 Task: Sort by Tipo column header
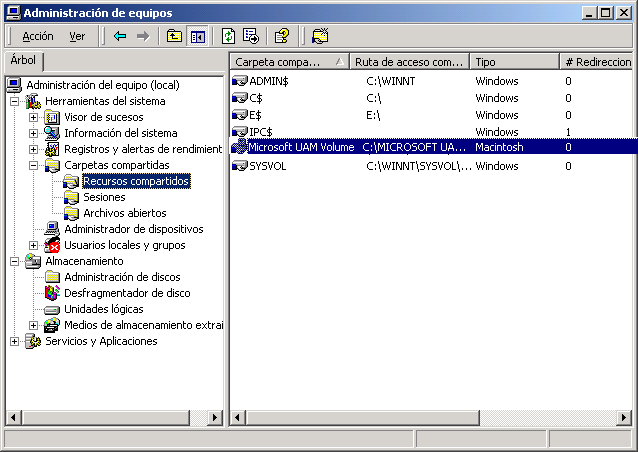(515, 62)
